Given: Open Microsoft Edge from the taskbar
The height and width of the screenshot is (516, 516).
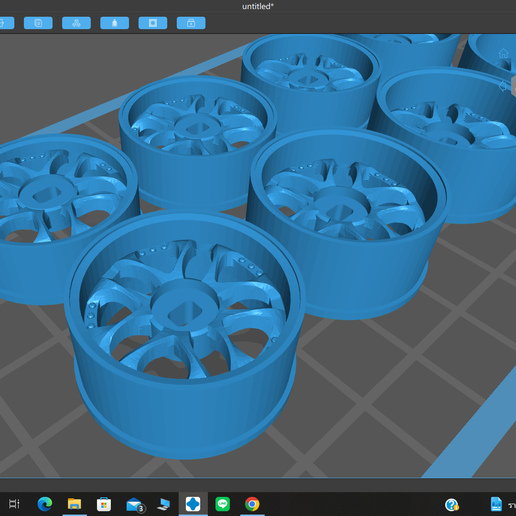Looking at the screenshot, I should pyautogui.click(x=45, y=504).
